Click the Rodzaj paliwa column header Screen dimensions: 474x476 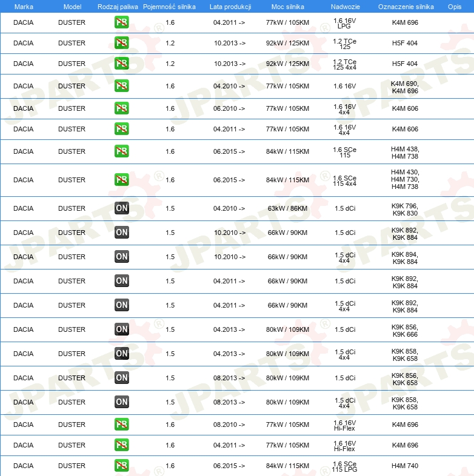[118, 7]
